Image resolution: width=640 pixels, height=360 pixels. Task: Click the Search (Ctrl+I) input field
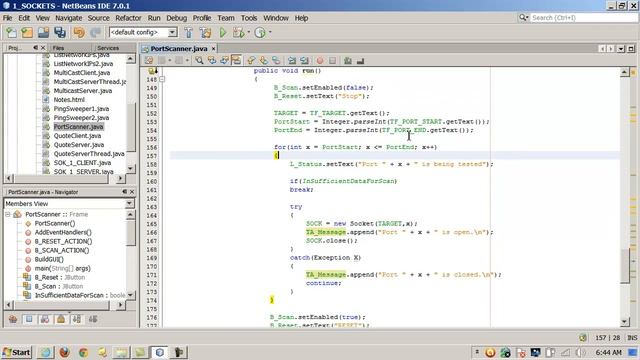pyautogui.click(x=584, y=18)
